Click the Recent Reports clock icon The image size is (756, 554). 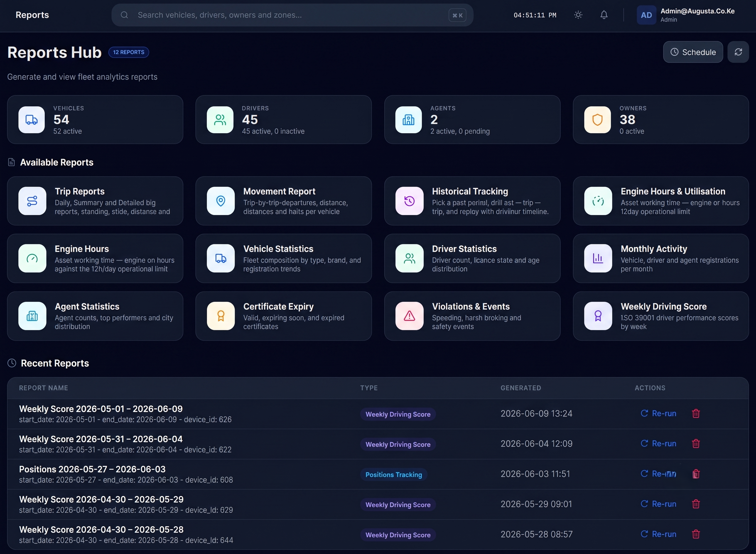[12, 363]
